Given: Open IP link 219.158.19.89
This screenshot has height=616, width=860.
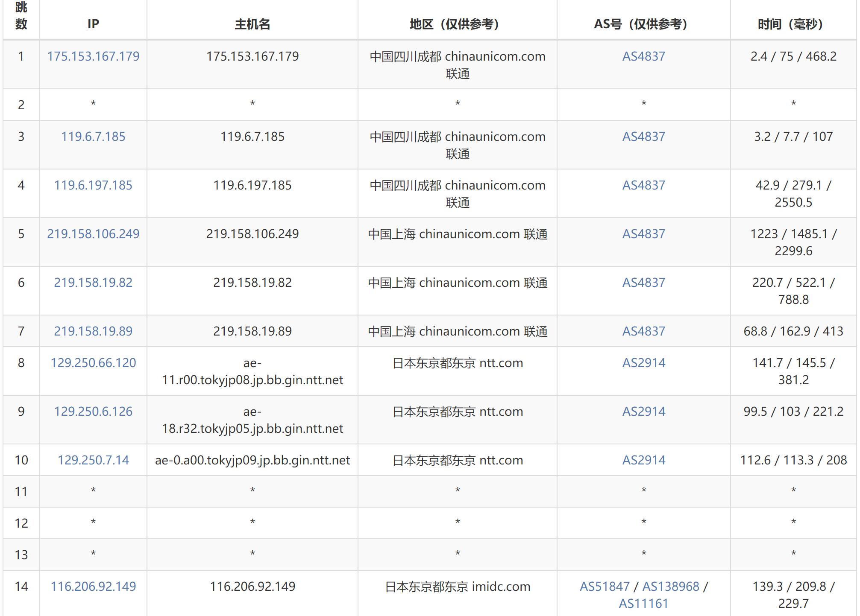Looking at the screenshot, I should click(x=93, y=331).
